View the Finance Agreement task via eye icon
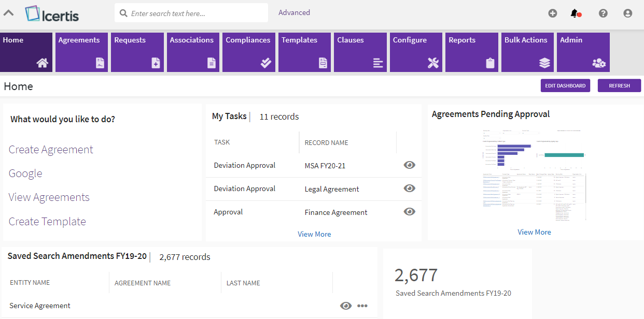This screenshot has width=644, height=319. [x=410, y=212]
